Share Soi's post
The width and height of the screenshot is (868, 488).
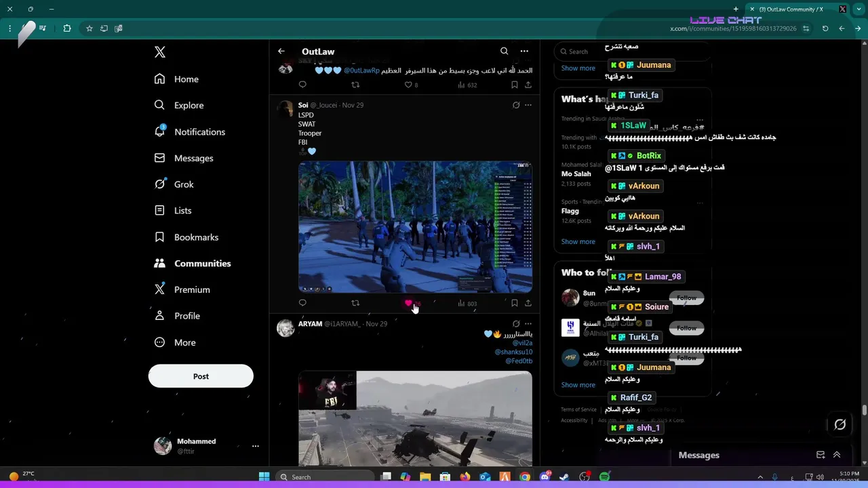(528, 303)
